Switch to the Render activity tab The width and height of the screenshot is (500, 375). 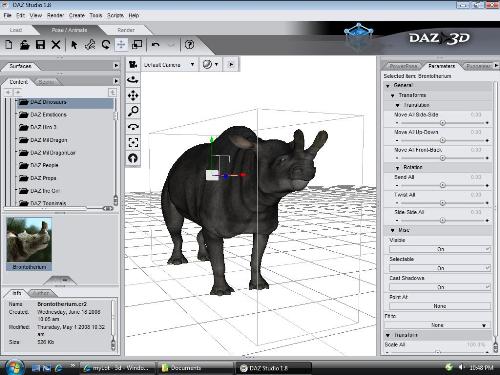click(x=126, y=30)
